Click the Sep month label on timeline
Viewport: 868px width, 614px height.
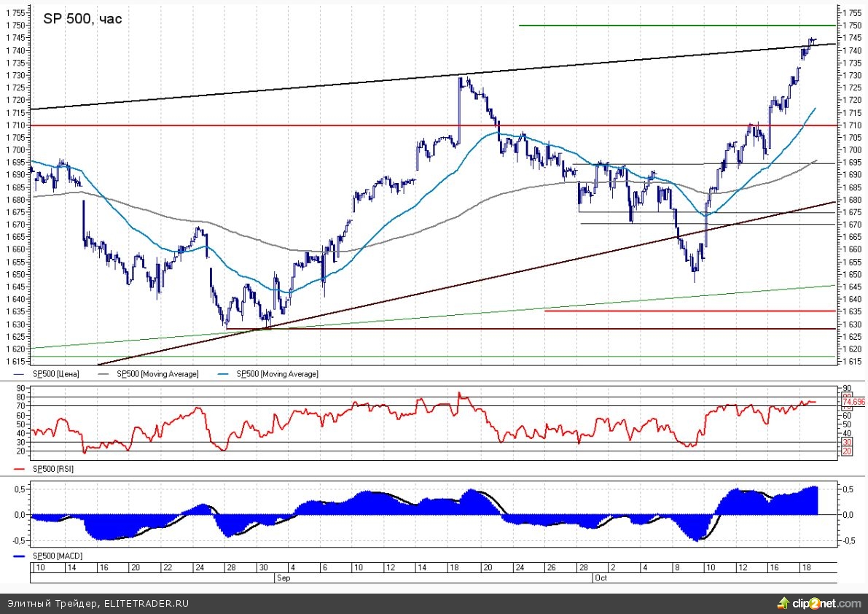click(283, 577)
